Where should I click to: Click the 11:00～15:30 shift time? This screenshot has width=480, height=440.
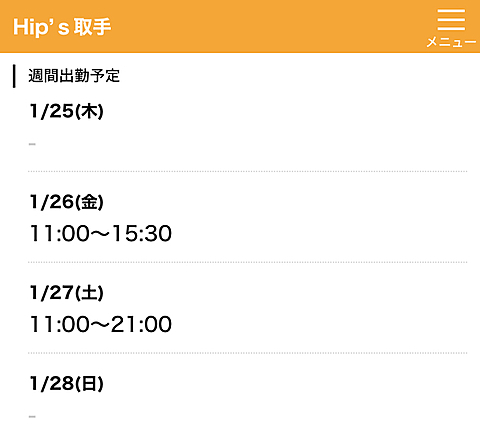pos(101,233)
